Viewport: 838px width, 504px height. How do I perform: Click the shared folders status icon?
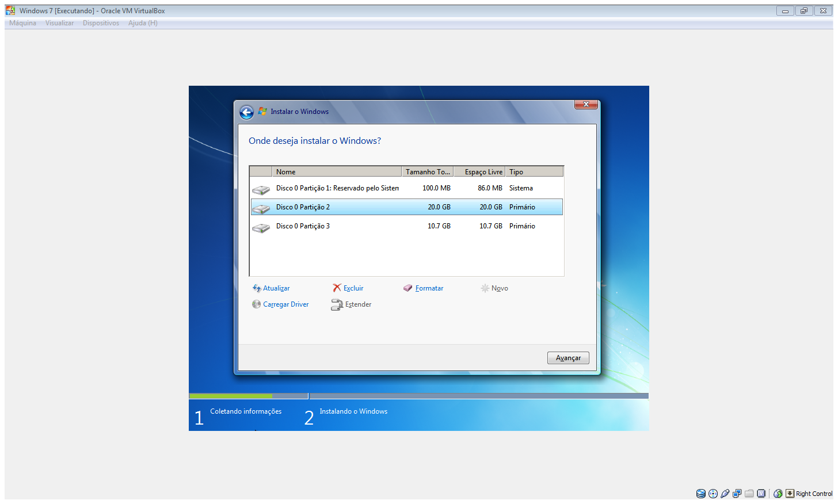click(749, 494)
